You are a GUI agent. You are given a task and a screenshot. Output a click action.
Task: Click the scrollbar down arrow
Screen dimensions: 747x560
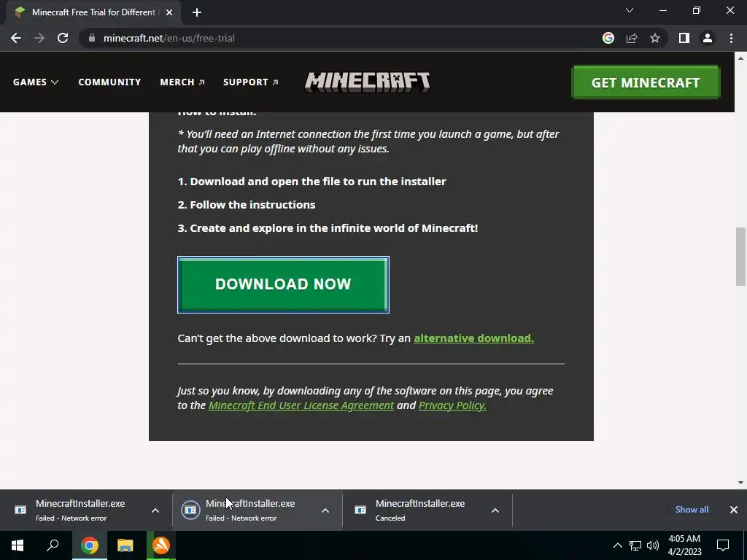click(x=740, y=483)
